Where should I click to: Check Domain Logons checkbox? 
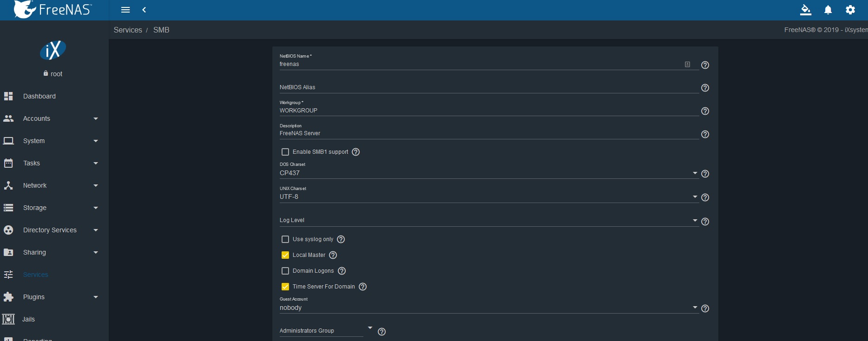click(285, 271)
